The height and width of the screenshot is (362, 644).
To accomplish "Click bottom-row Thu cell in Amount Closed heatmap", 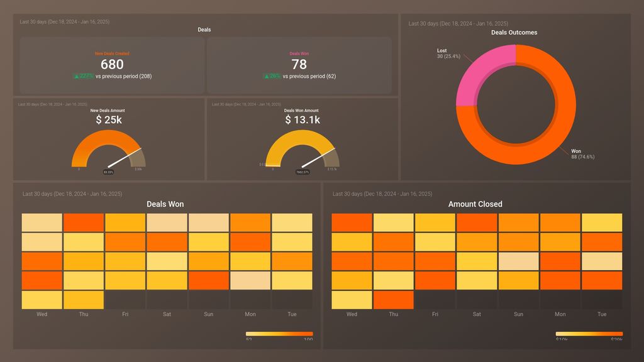I will (394, 300).
